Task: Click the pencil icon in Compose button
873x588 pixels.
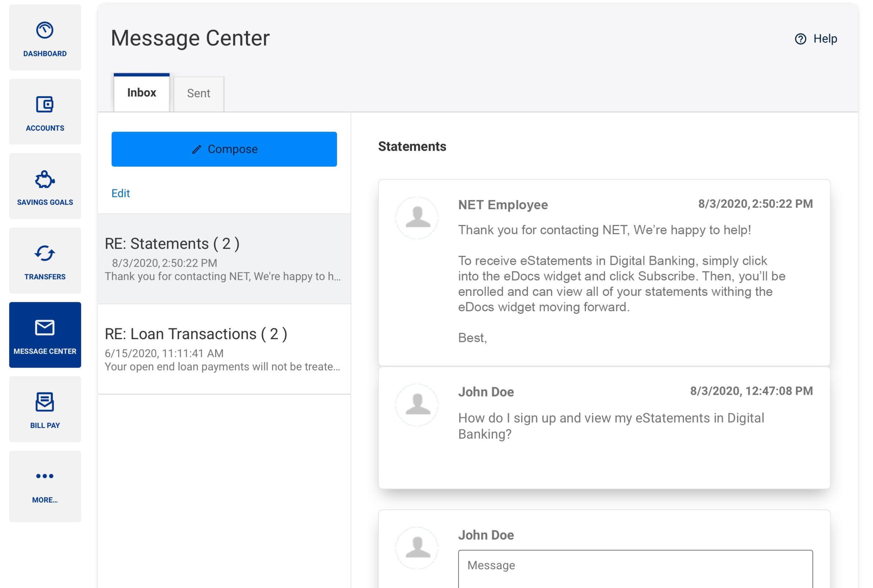Action: 196,150
